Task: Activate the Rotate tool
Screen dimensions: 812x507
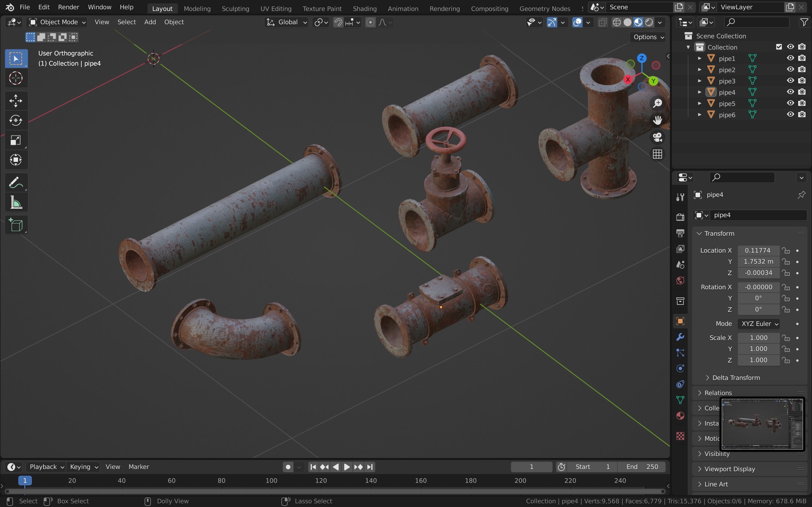Action: (x=16, y=120)
